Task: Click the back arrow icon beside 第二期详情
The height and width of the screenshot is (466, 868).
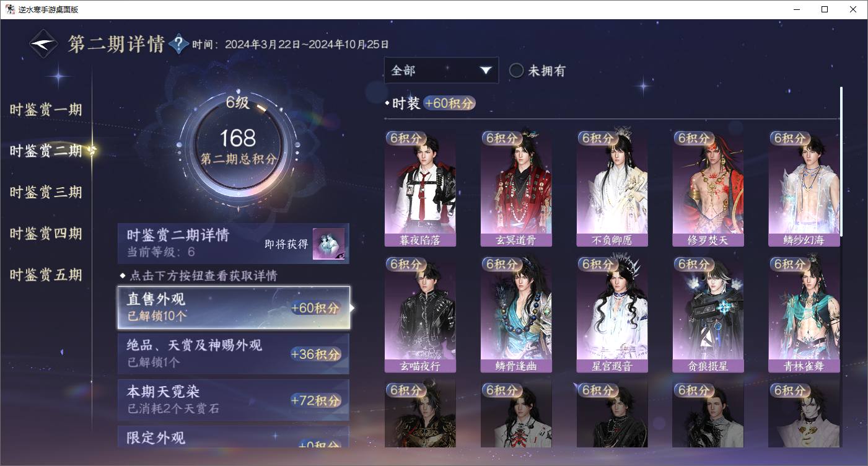Action: point(44,45)
